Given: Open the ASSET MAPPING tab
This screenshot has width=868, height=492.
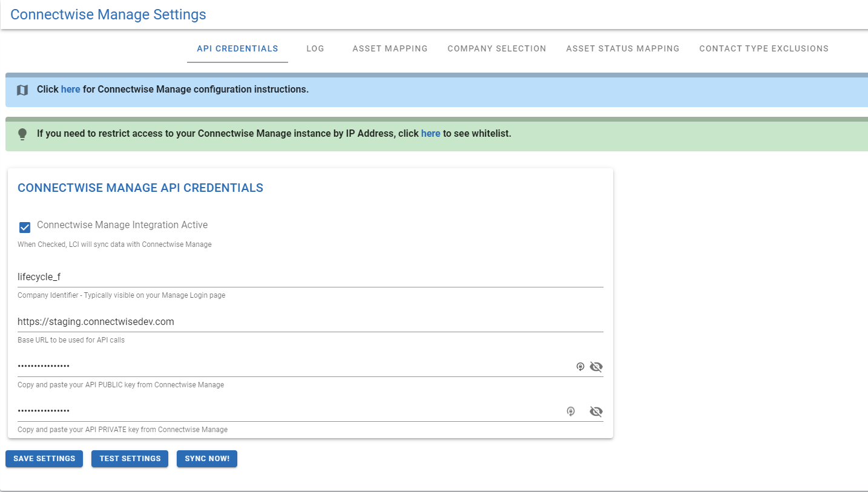Looking at the screenshot, I should [390, 48].
